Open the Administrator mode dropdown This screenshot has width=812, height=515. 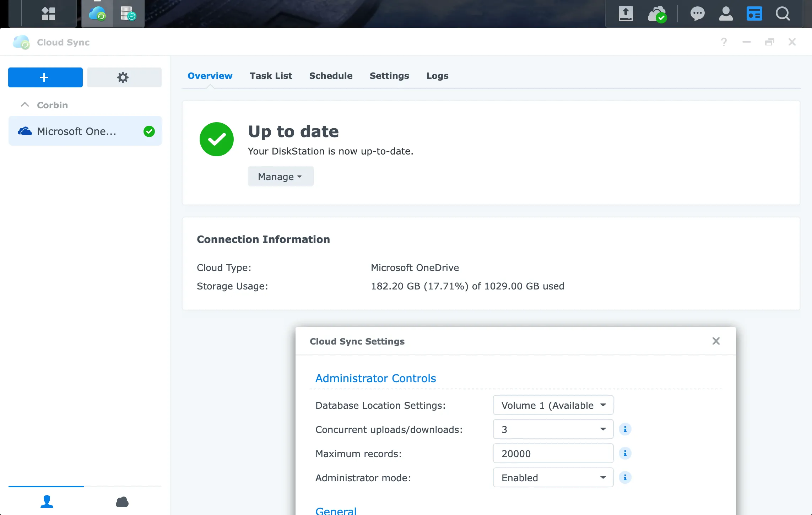553,477
